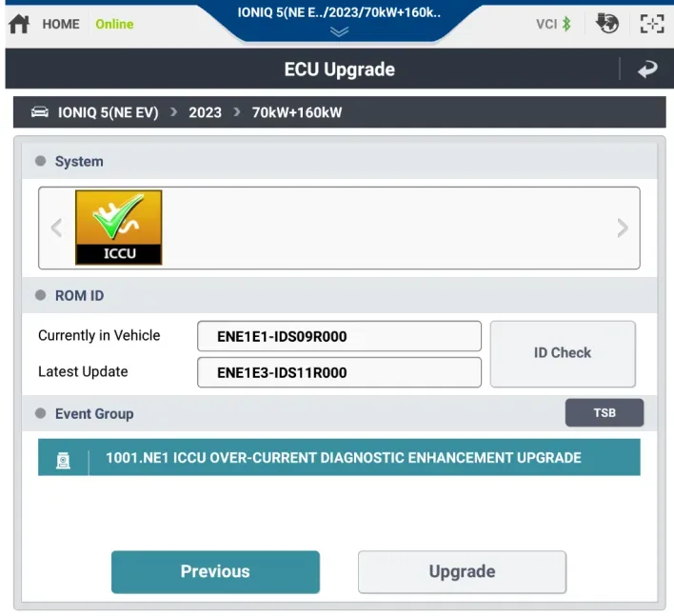The height and width of the screenshot is (616, 674).
Task: Click the HOME text label
Action: pos(61,24)
